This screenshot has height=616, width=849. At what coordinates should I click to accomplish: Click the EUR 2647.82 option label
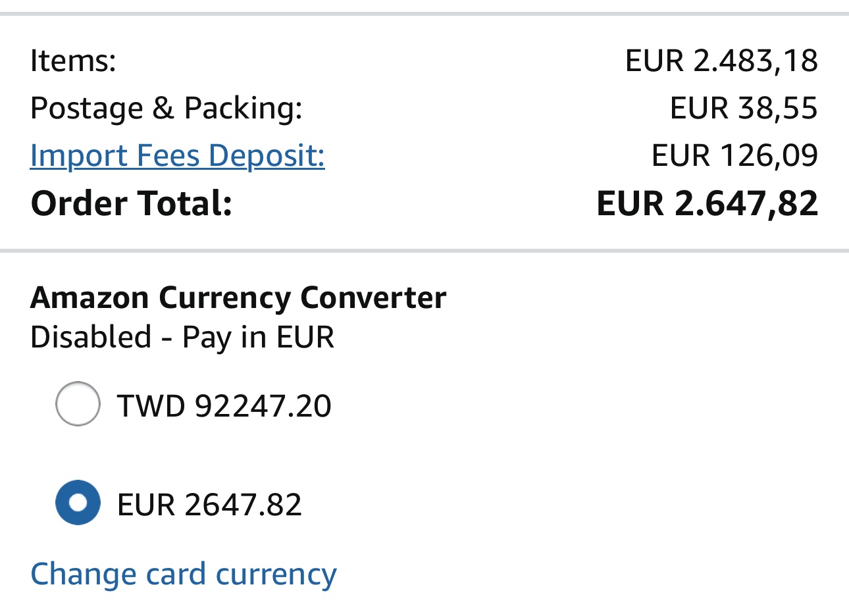[209, 505]
